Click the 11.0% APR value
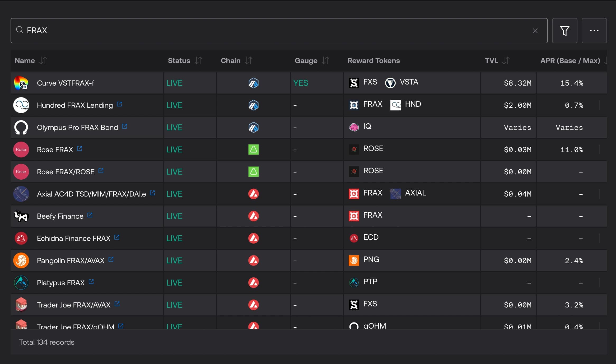616x364 pixels. point(572,150)
